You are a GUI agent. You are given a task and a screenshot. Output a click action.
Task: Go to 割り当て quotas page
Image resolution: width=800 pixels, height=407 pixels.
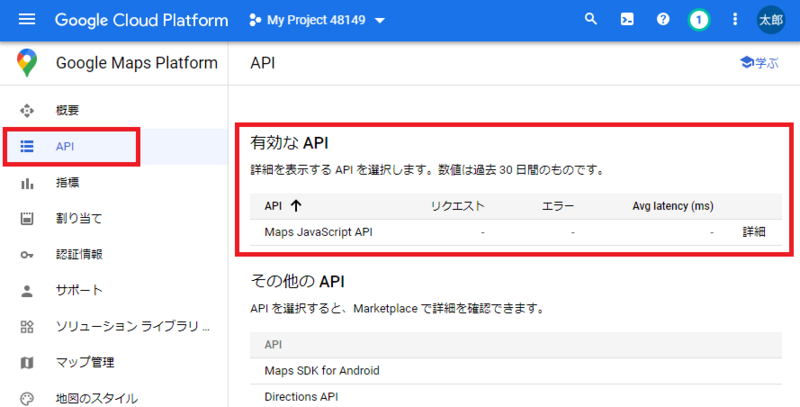point(78,219)
